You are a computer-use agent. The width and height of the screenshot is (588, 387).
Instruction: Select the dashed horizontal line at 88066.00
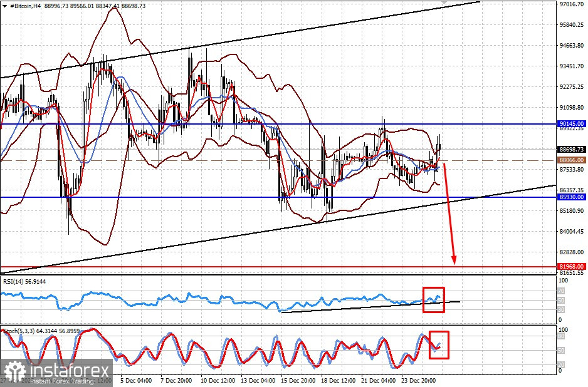click(278, 160)
